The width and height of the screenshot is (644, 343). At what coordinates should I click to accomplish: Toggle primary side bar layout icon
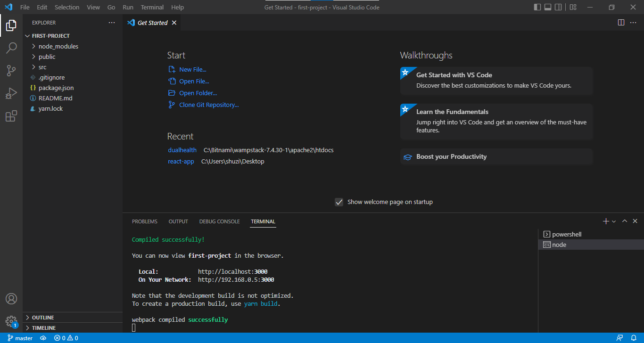click(537, 7)
